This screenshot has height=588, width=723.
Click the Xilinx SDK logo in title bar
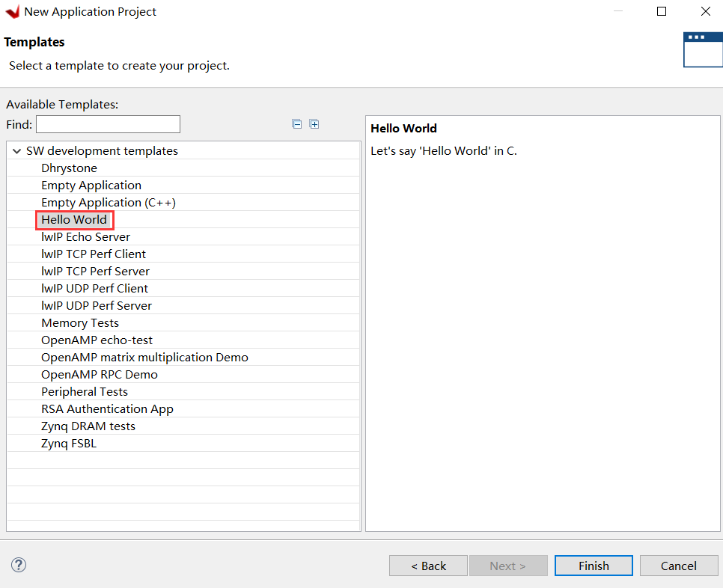[13, 11]
